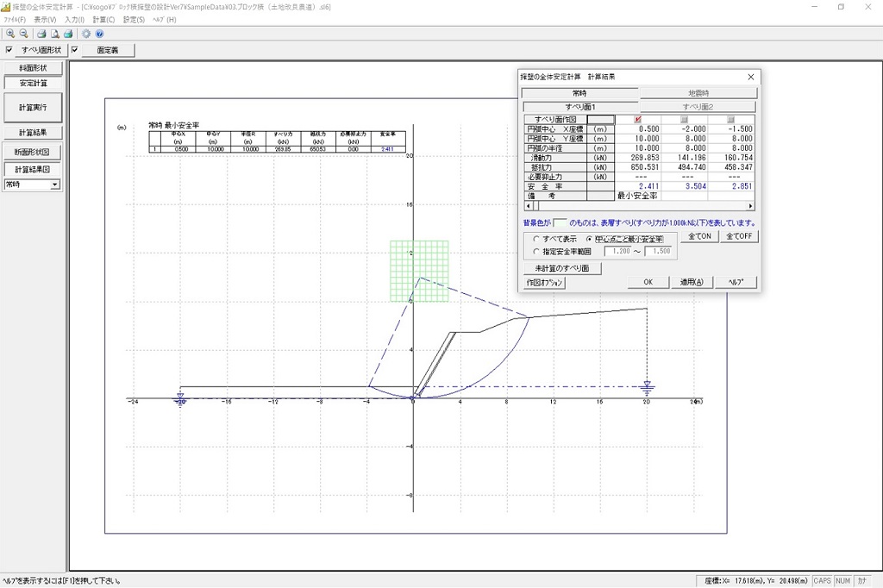This screenshot has width=883, height=588.
Task: Open 斜面形状 in left panel
Action: [x=34, y=67]
